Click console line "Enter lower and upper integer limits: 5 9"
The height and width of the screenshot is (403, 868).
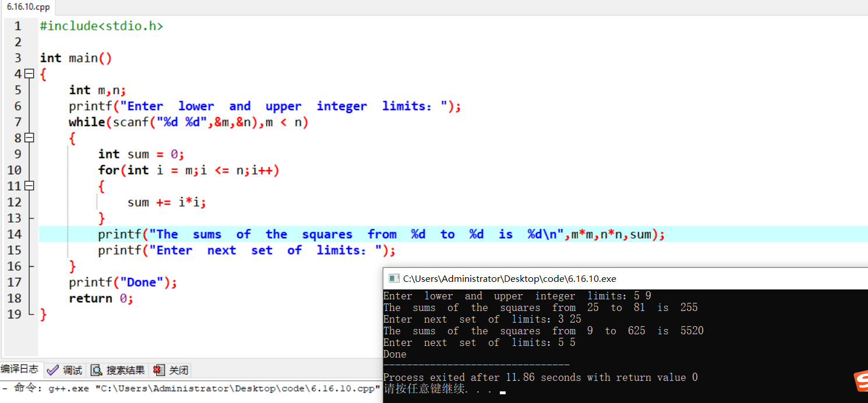tap(517, 296)
